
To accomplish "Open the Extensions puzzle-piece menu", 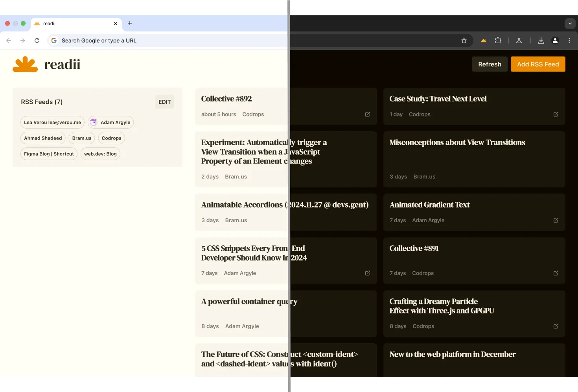I will (x=498, y=40).
